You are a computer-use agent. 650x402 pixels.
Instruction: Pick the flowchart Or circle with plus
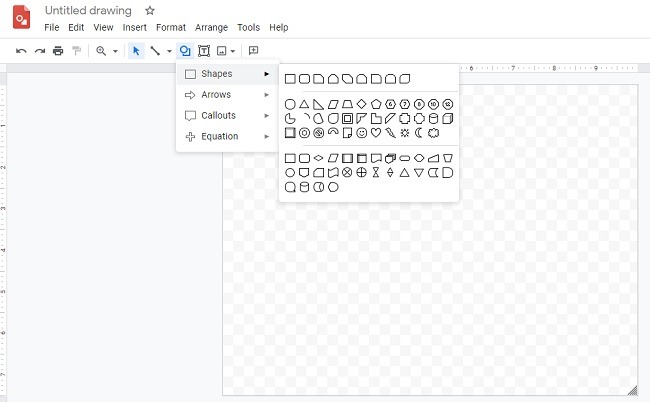[361, 172]
